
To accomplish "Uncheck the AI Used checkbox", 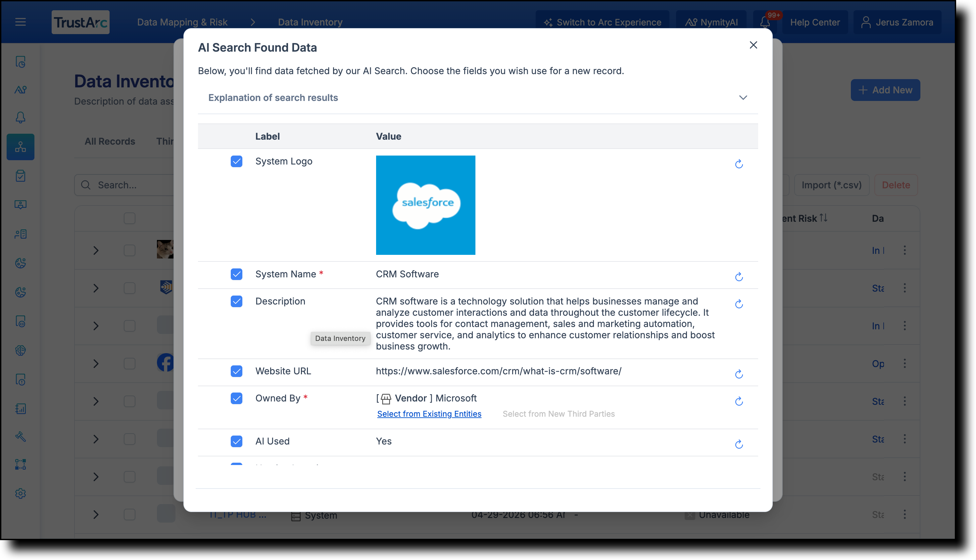I will [237, 442].
